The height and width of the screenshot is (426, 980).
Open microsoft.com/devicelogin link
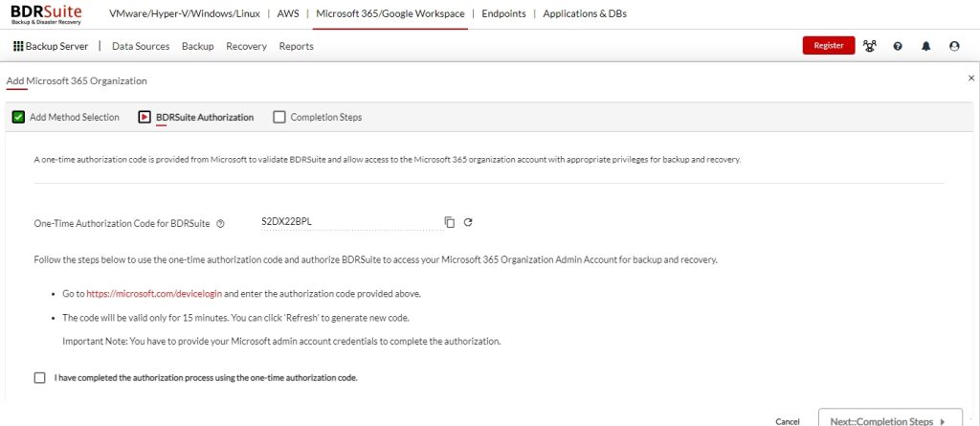click(x=154, y=293)
